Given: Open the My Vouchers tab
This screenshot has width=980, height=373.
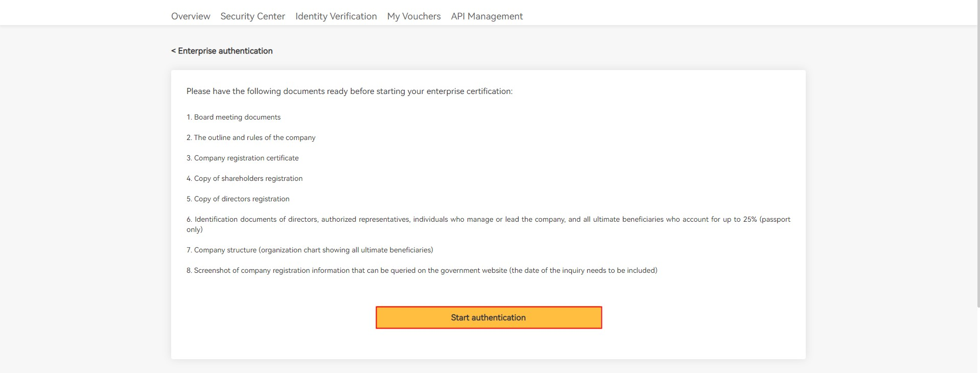Looking at the screenshot, I should [x=413, y=16].
